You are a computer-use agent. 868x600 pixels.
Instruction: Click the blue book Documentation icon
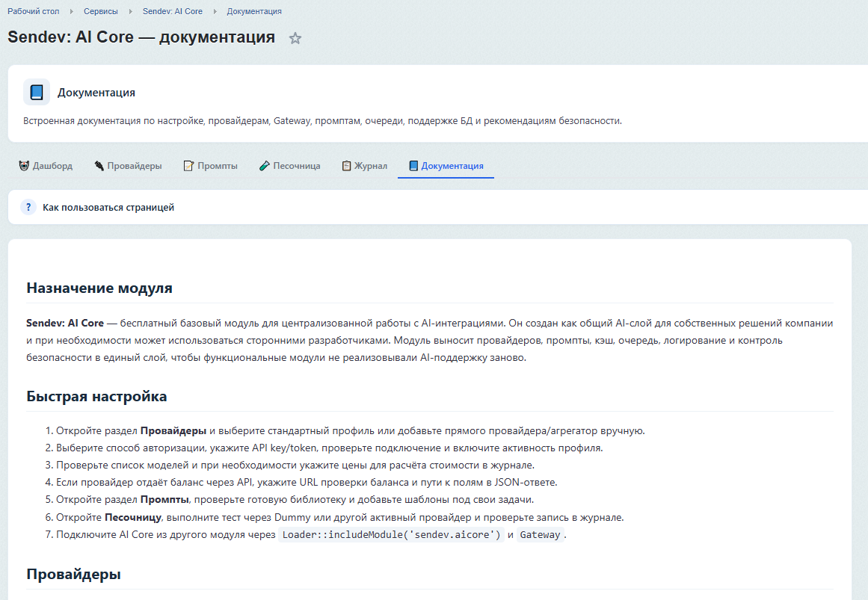(x=37, y=92)
